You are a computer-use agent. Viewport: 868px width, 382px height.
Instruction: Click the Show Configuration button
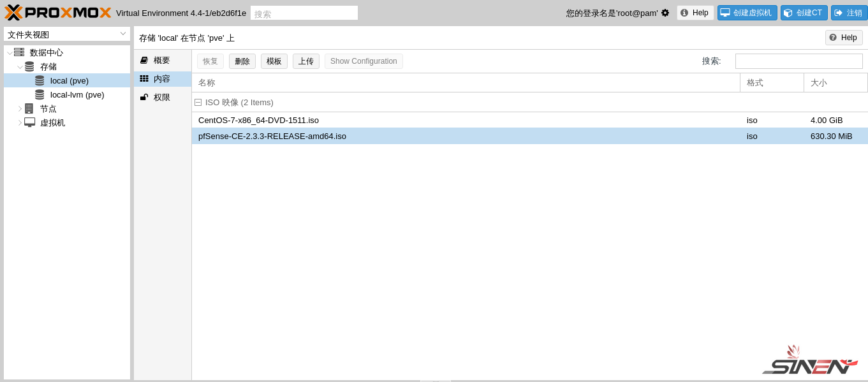pos(364,61)
